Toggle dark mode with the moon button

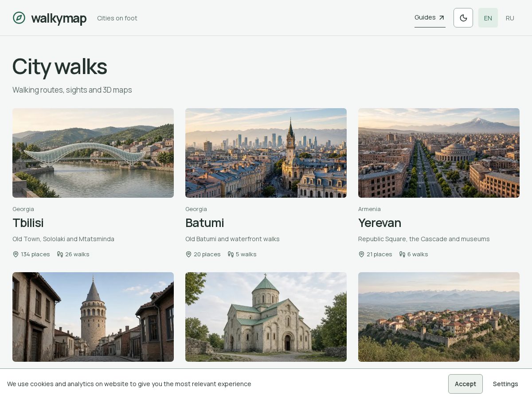(463, 18)
